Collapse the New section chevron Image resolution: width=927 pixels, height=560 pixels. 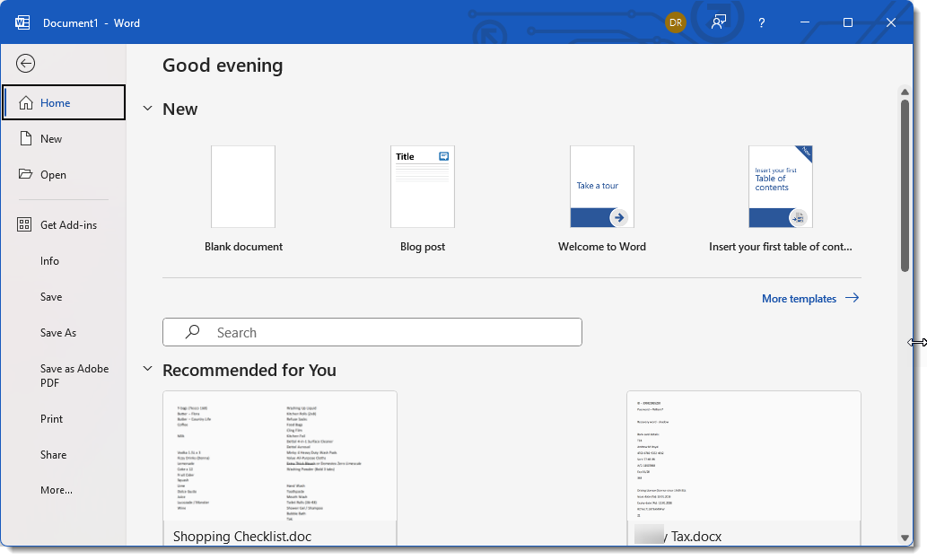pos(147,109)
